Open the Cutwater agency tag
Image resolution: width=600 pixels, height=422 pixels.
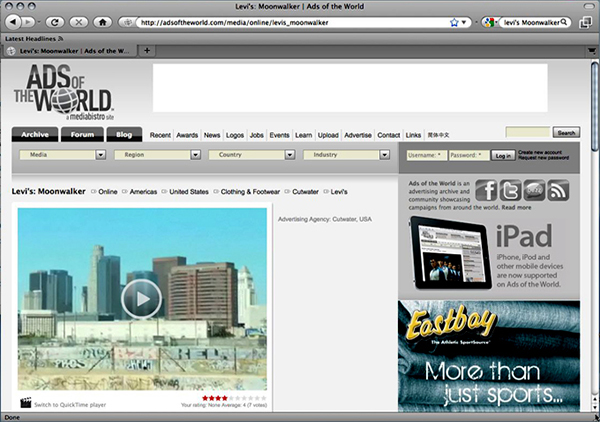[305, 192]
